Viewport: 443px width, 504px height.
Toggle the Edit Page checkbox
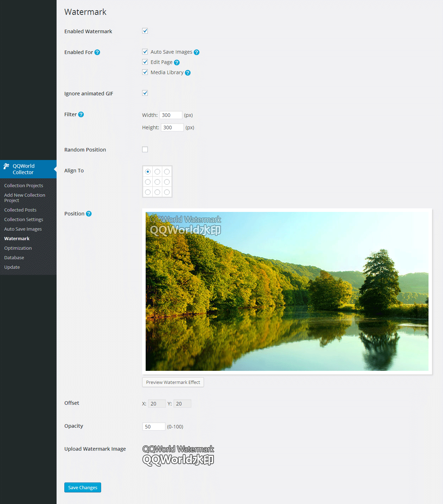tap(145, 62)
